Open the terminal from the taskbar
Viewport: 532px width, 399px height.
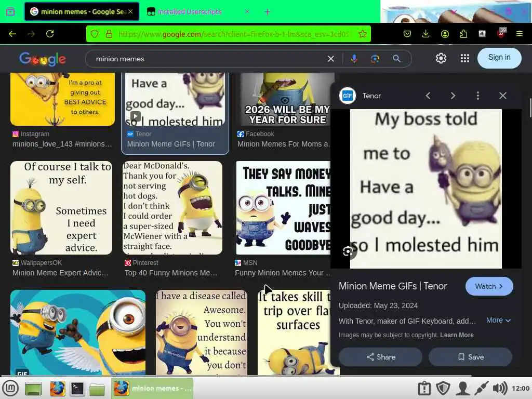(77, 389)
